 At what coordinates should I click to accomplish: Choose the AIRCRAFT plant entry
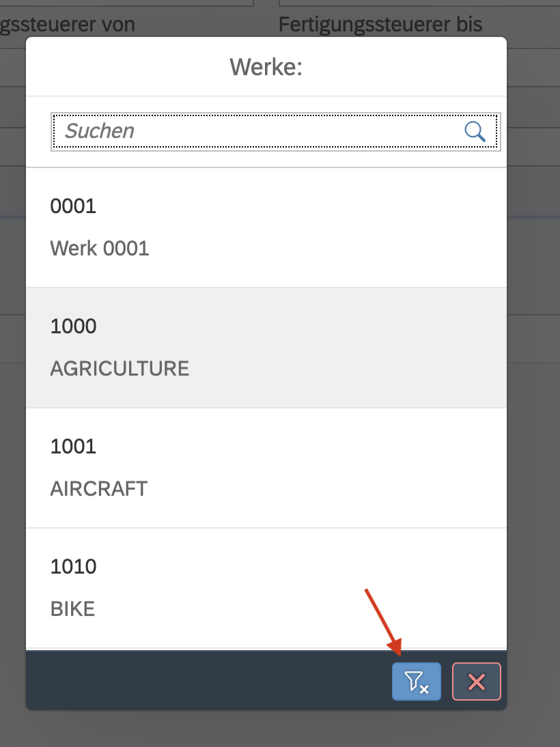pyautogui.click(x=99, y=489)
